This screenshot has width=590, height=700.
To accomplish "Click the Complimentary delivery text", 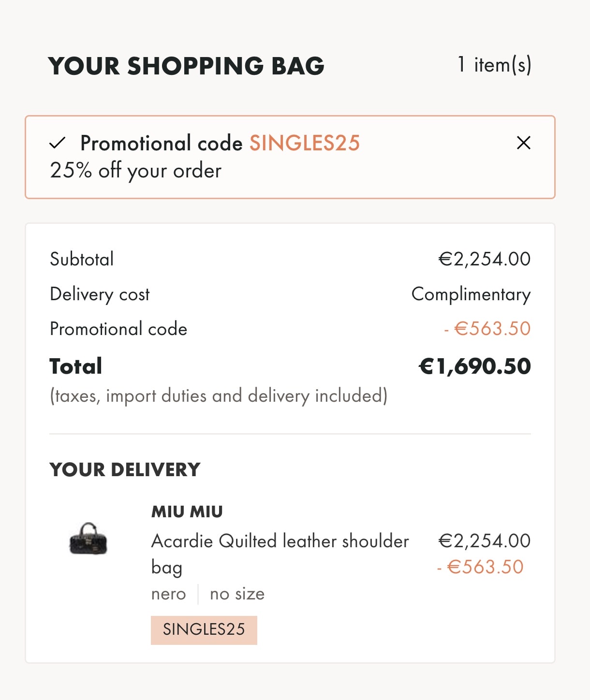I will (471, 294).
